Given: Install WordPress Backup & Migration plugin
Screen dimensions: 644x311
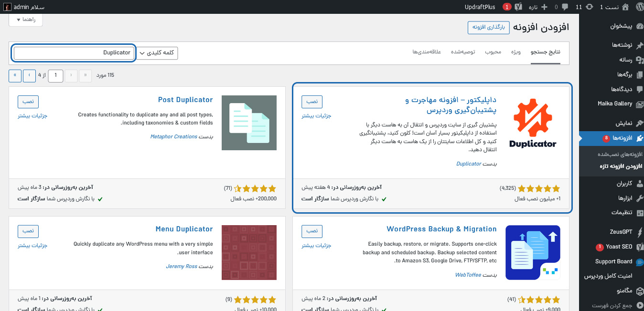Looking at the screenshot, I should pos(312,231).
